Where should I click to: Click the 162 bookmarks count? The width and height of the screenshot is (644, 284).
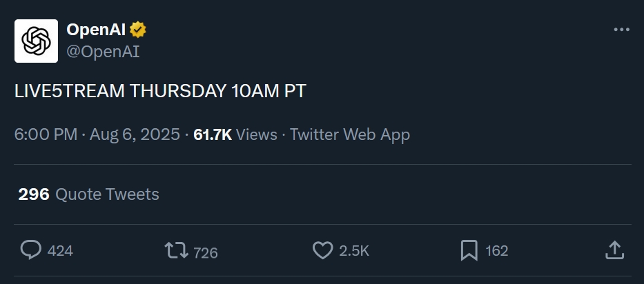coord(497,251)
